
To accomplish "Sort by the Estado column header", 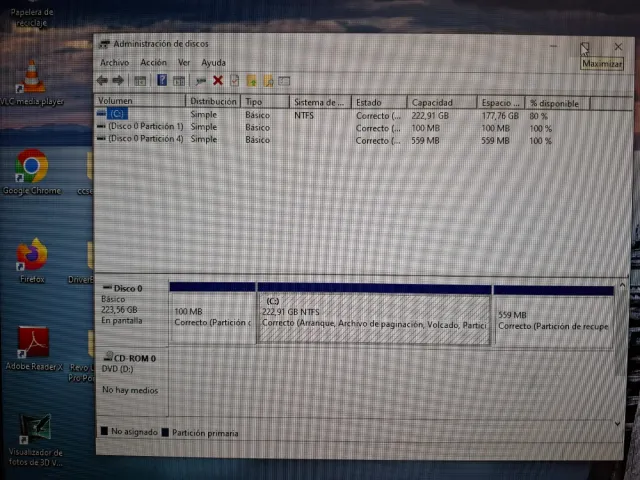I will (379, 102).
